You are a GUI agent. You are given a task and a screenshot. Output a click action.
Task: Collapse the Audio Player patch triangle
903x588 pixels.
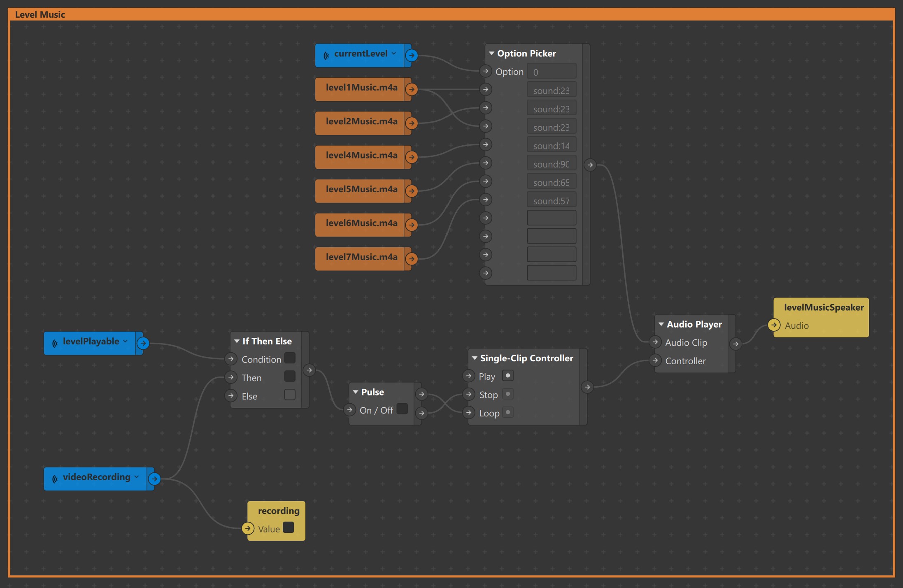661,324
